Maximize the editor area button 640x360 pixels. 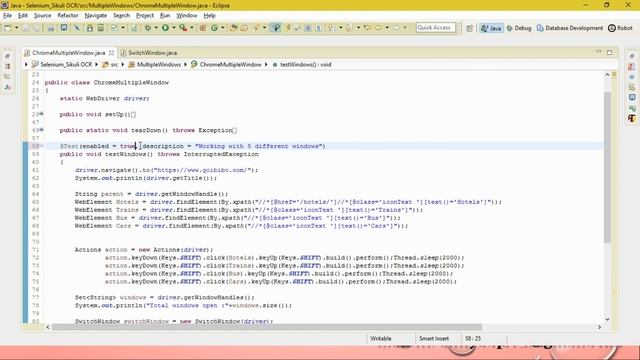coord(609,52)
